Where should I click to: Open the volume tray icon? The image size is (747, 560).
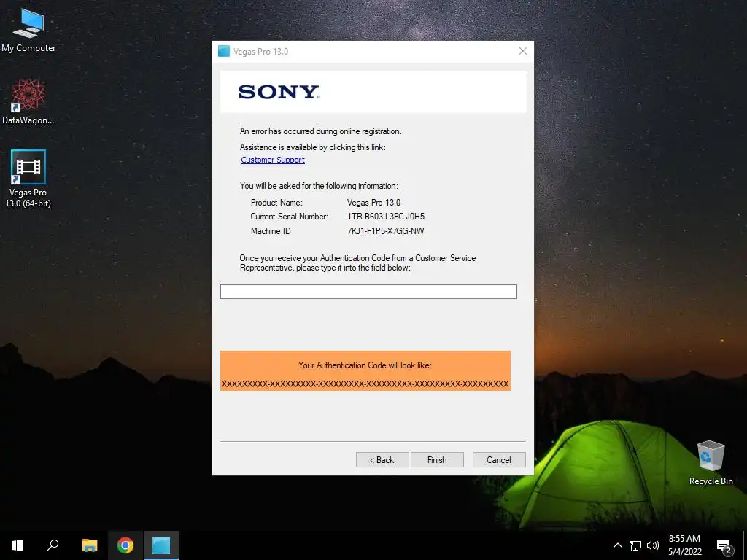653,545
